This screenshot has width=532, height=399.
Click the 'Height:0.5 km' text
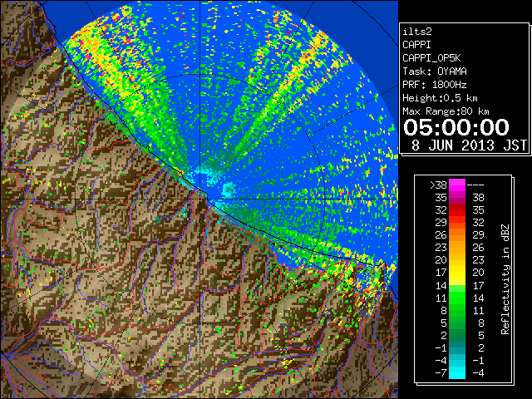point(440,98)
